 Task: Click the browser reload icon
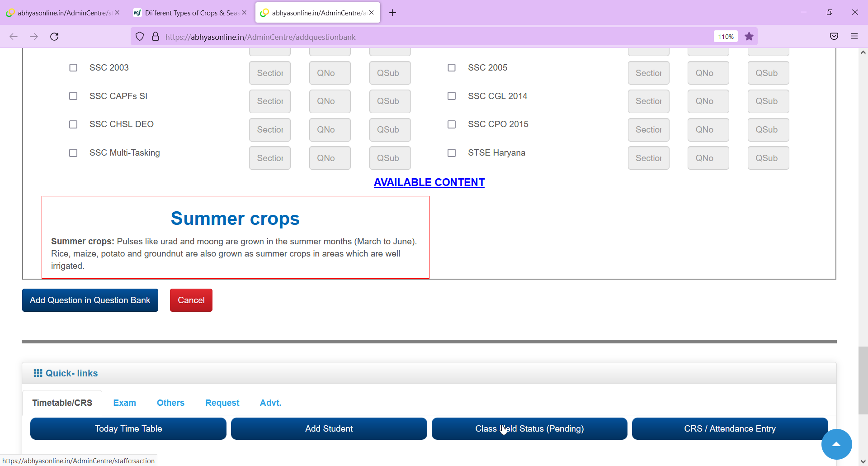pyautogui.click(x=54, y=37)
